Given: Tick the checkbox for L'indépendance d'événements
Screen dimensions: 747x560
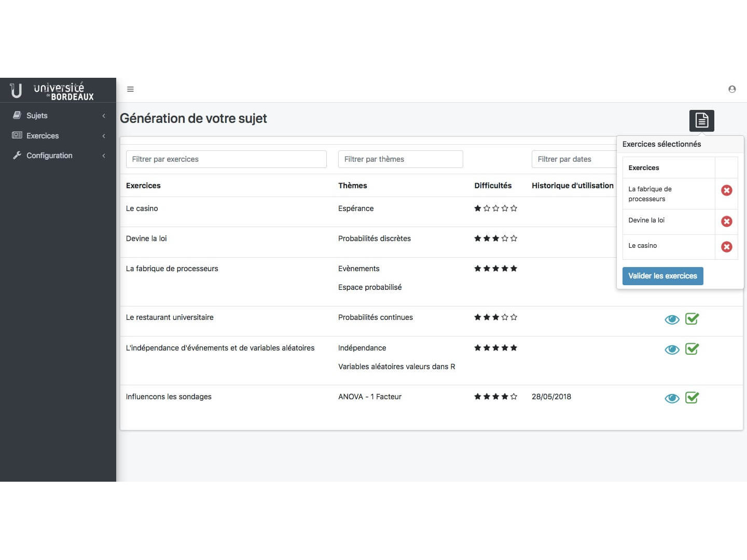Looking at the screenshot, I should coord(692,349).
